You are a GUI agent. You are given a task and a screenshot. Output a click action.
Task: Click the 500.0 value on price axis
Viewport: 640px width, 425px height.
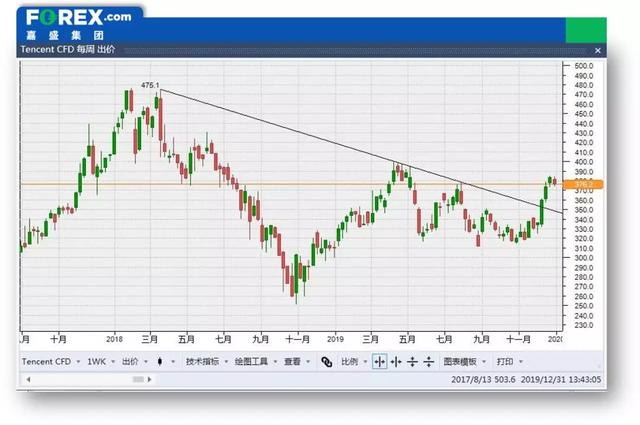(583, 66)
